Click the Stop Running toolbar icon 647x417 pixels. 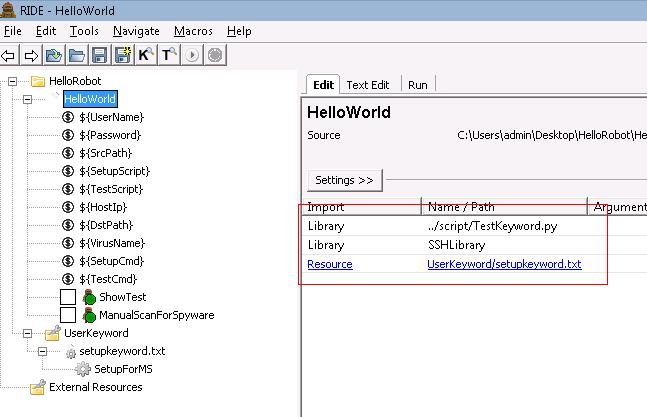(215, 55)
